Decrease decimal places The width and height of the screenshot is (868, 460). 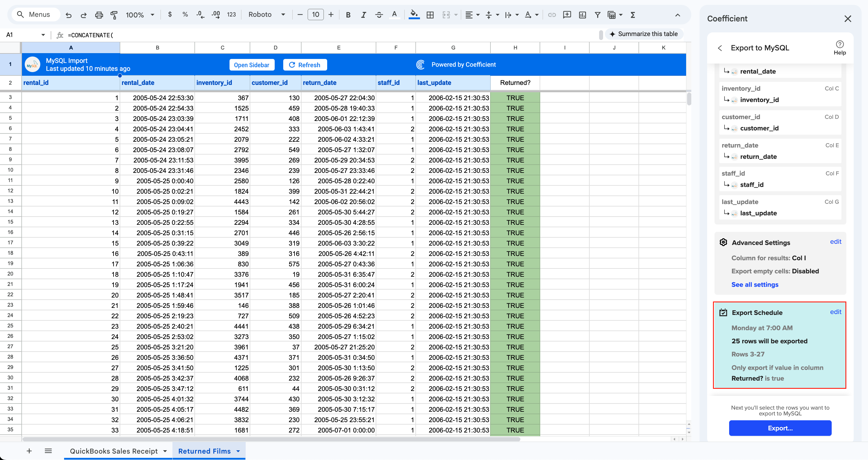coord(200,14)
